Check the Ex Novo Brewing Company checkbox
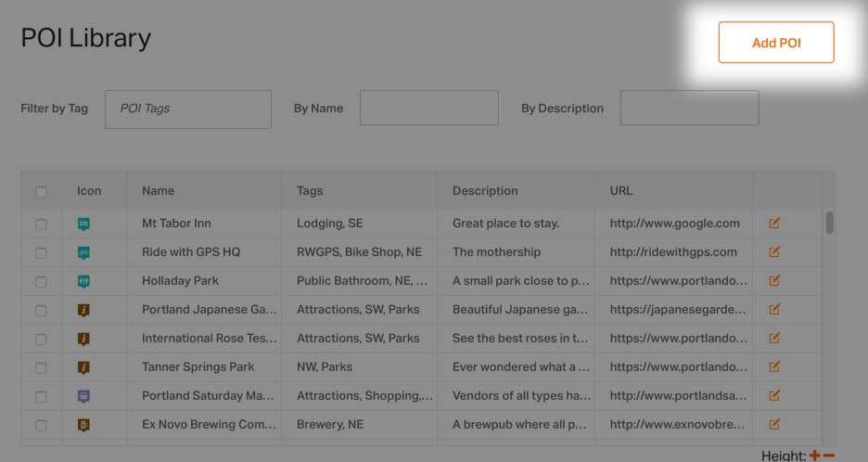Image resolution: width=868 pixels, height=462 pixels. [41, 426]
